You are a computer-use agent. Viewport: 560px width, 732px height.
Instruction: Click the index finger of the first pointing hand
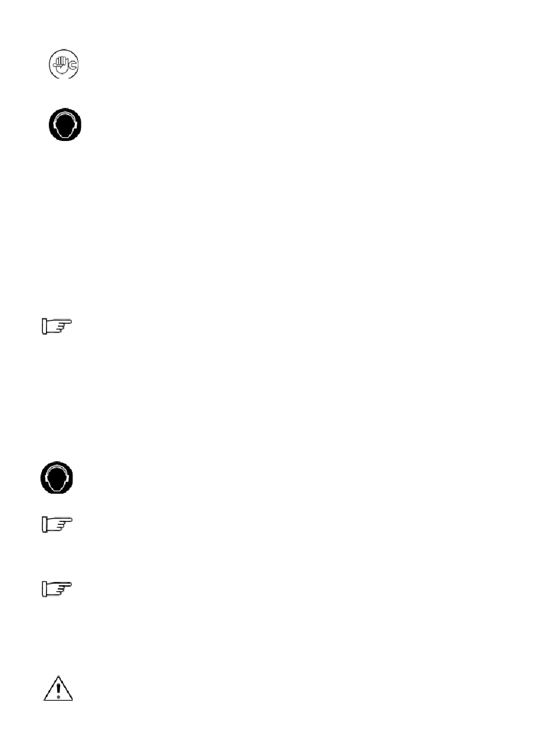pos(64,322)
